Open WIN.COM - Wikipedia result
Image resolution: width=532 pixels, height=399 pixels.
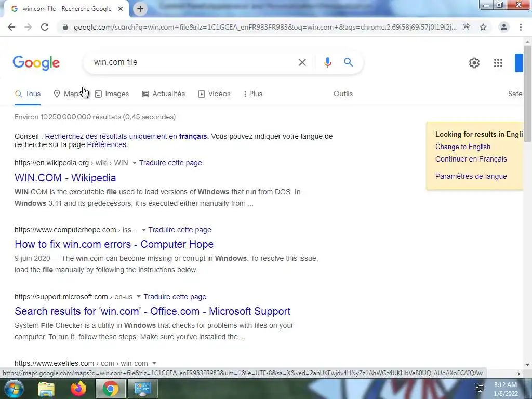pyautogui.click(x=65, y=178)
